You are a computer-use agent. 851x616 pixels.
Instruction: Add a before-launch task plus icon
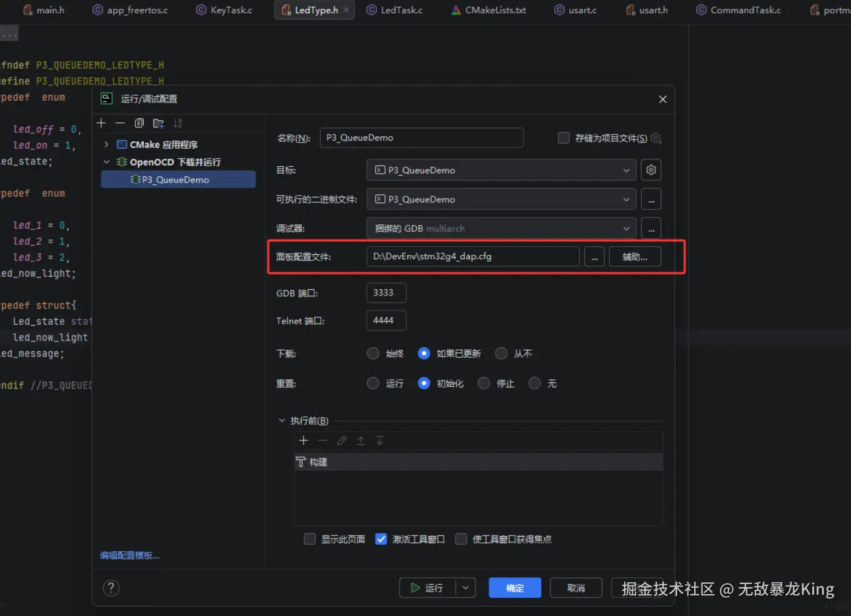(x=304, y=440)
